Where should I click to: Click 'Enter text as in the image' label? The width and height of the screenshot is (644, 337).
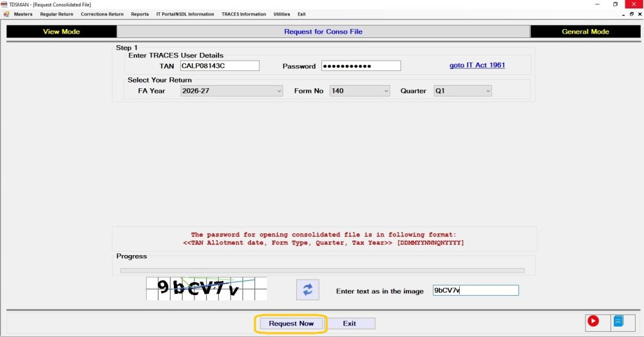click(x=379, y=291)
